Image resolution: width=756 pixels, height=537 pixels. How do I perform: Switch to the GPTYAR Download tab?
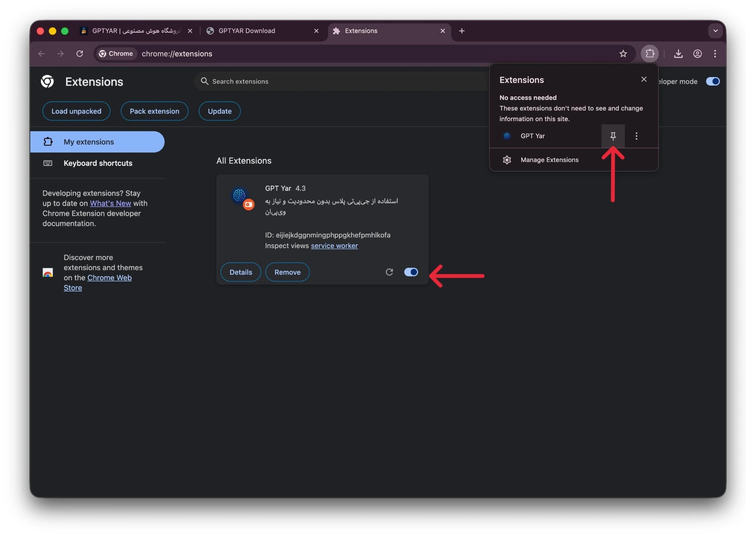click(x=262, y=31)
